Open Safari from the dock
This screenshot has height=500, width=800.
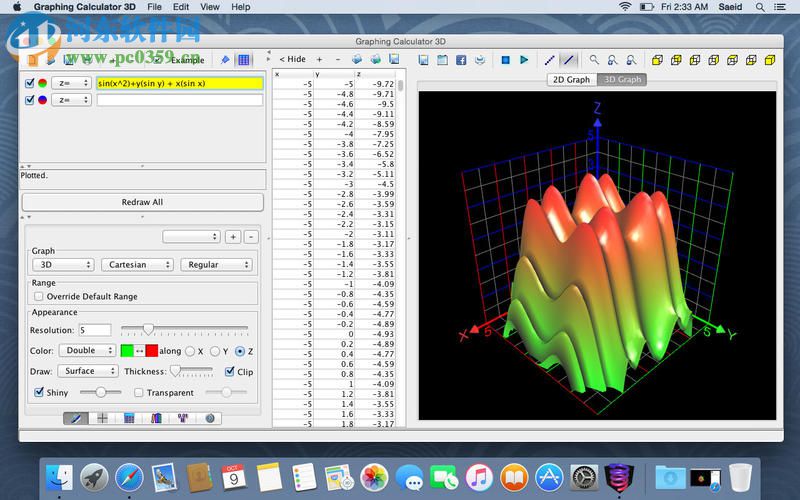[129, 478]
